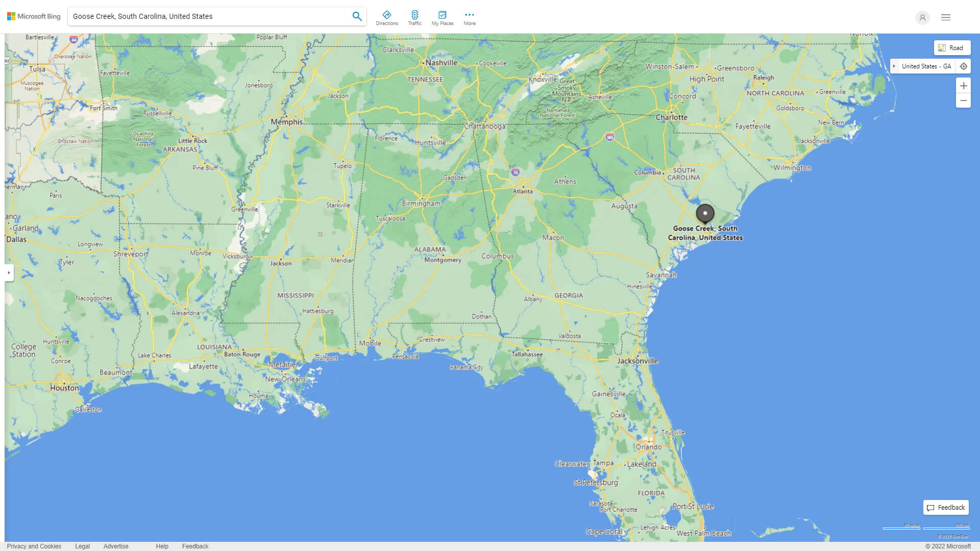This screenshot has height=551, width=980.
Task: Click the Orlando city label
Action: pyautogui.click(x=649, y=447)
